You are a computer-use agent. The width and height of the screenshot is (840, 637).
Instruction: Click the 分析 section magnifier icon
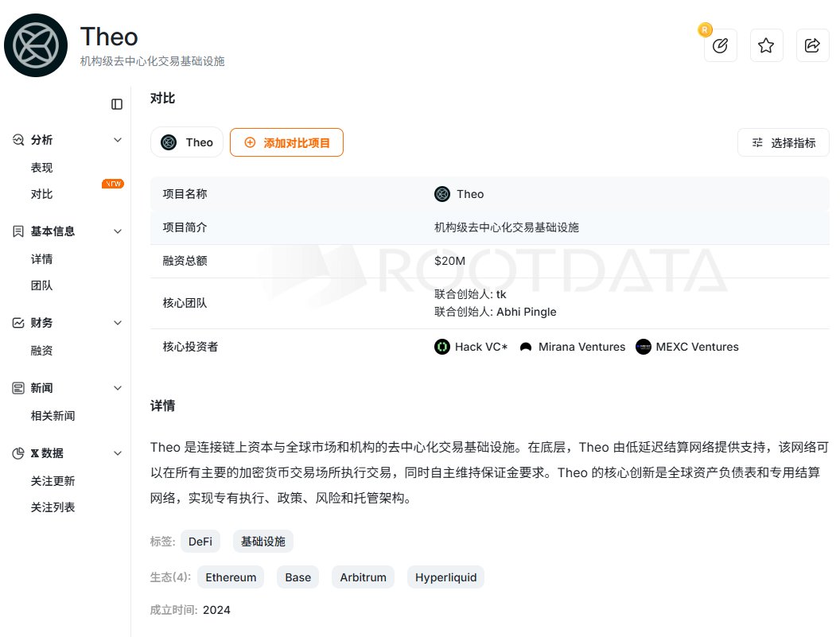click(18, 140)
